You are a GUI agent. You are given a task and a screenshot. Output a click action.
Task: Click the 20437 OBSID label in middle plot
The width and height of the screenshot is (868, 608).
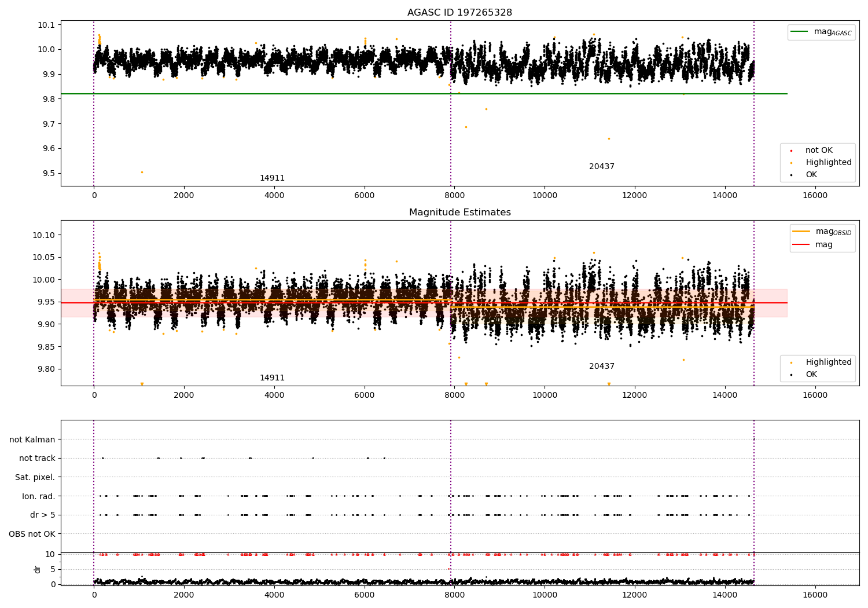point(601,367)
